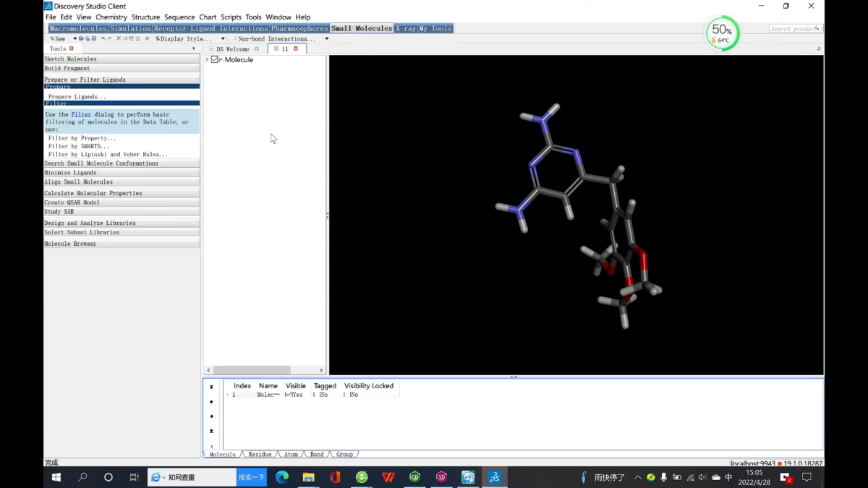Expand the Align Small Molecules group

tap(122, 182)
